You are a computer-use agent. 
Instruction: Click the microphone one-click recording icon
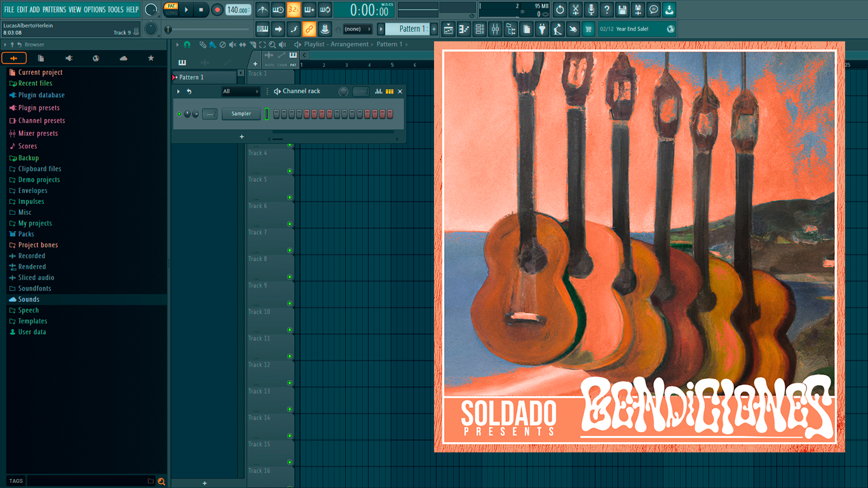pyautogui.click(x=591, y=10)
